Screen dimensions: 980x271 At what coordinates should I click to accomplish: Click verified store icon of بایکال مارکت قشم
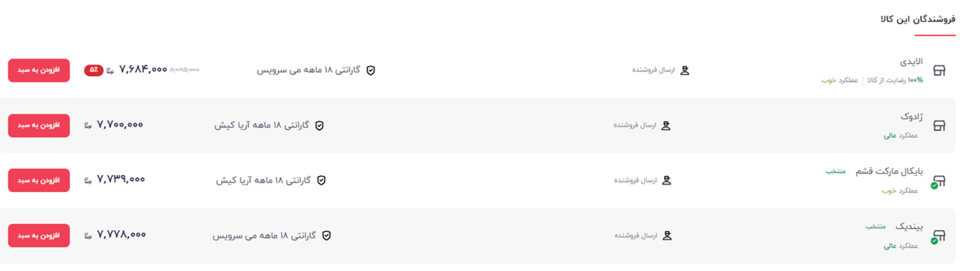click(938, 181)
